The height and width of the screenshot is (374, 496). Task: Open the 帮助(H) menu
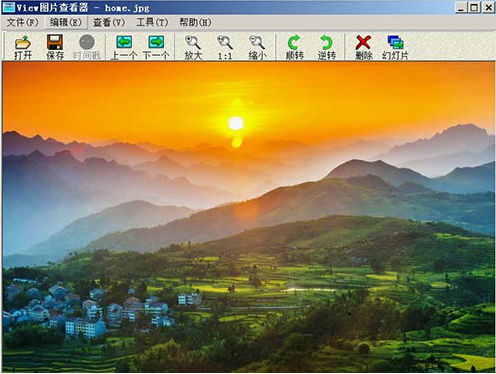pyautogui.click(x=195, y=22)
